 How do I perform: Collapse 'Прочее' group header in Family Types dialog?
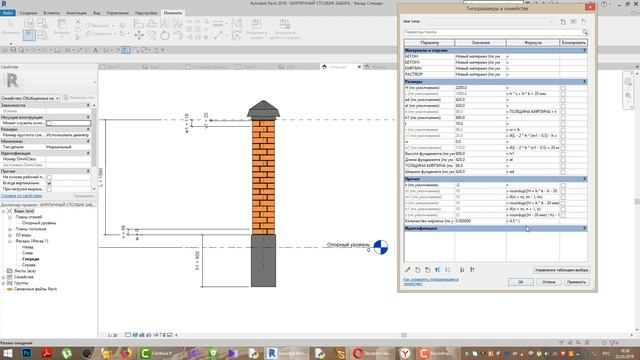click(x=584, y=179)
